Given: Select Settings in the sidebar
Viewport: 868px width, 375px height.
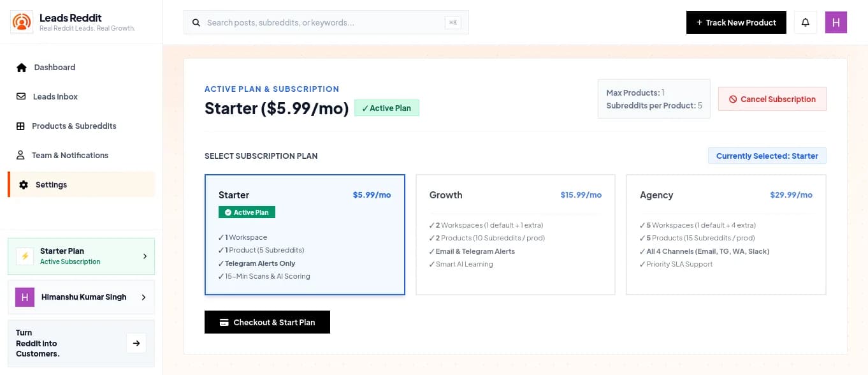Looking at the screenshot, I should pyautogui.click(x=81, y=185).
